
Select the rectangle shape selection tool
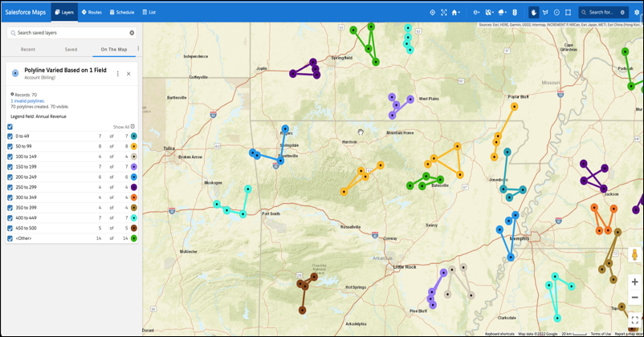point(568,12)
